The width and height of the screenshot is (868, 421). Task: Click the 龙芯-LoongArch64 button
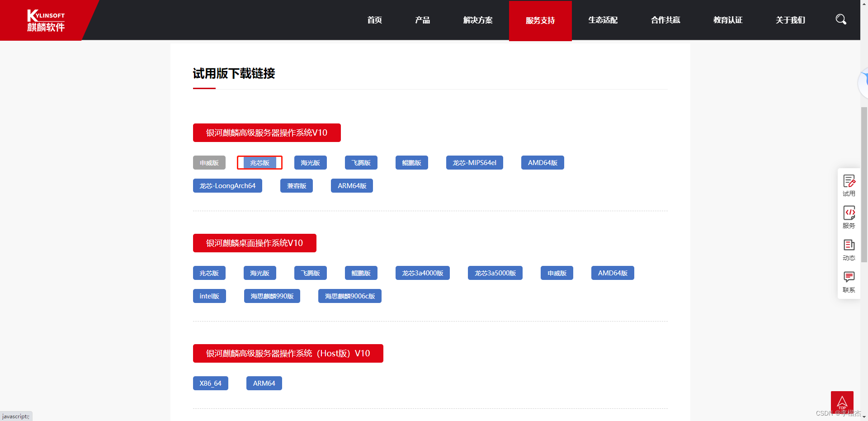pyautogui.click(x=227, y=186)
